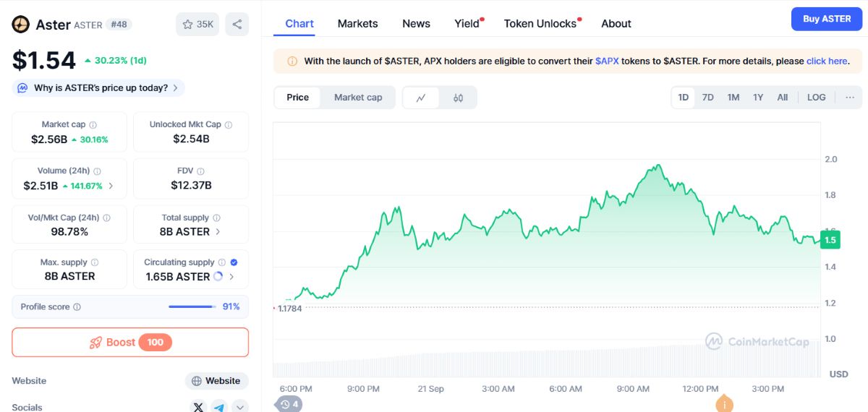
Task: Click the Volume (24h) info icon
Action: coord(98,171)
